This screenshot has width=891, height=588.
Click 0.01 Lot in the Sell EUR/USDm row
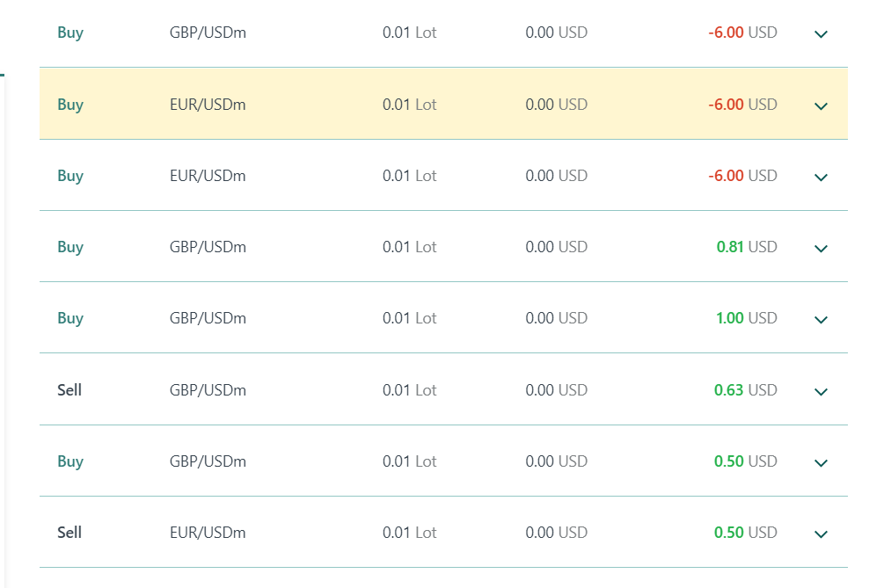409,532
